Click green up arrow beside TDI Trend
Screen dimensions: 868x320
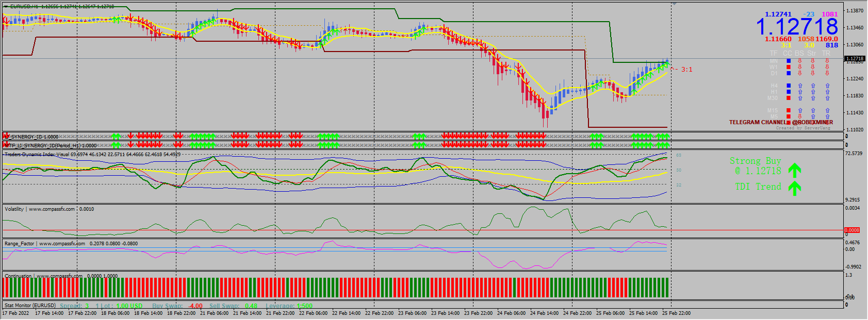click(x=795, y=188)
